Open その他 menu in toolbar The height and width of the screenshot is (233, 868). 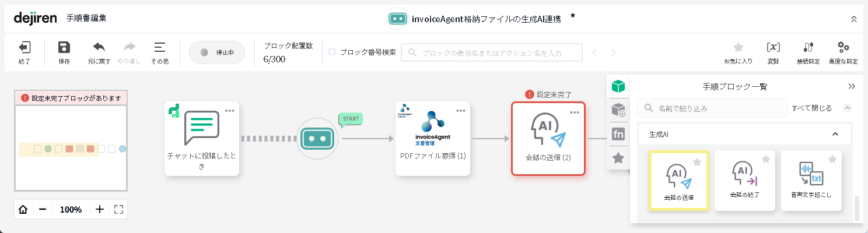coord(159,48)
